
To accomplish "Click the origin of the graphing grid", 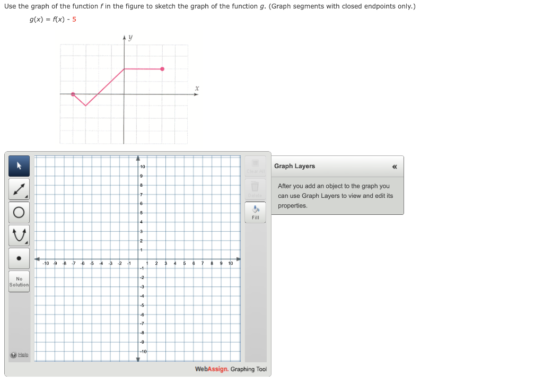I will (139, 259).
